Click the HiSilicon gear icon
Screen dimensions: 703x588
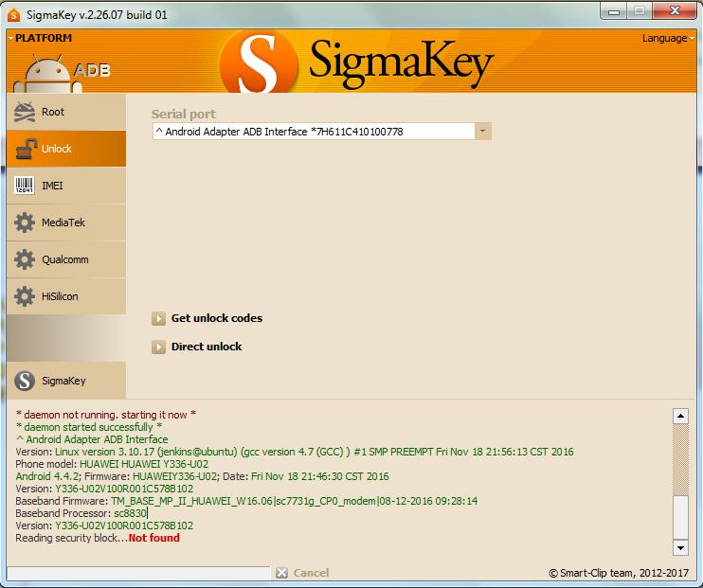coord(25,296)
